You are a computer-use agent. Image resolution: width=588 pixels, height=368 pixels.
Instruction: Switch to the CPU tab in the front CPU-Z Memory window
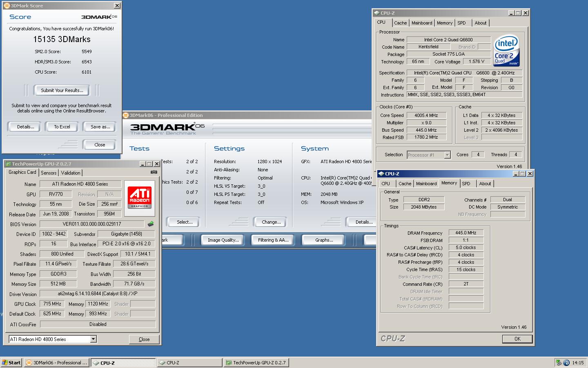[x=385, y=184]
